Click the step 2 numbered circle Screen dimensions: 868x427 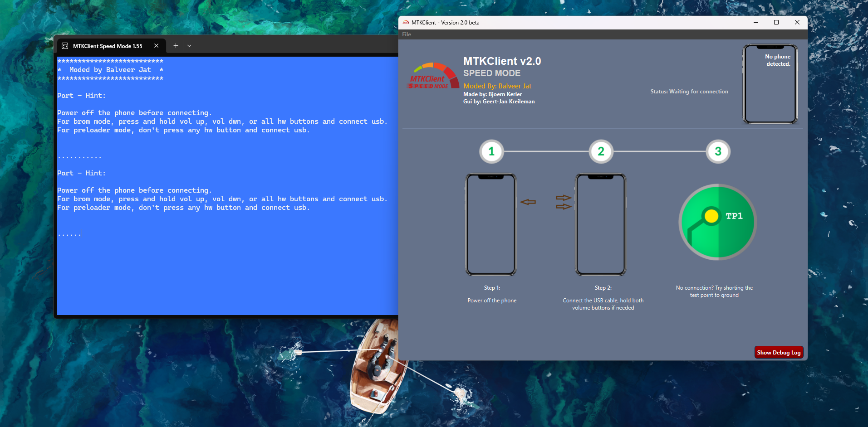click(x=601, y=151)
